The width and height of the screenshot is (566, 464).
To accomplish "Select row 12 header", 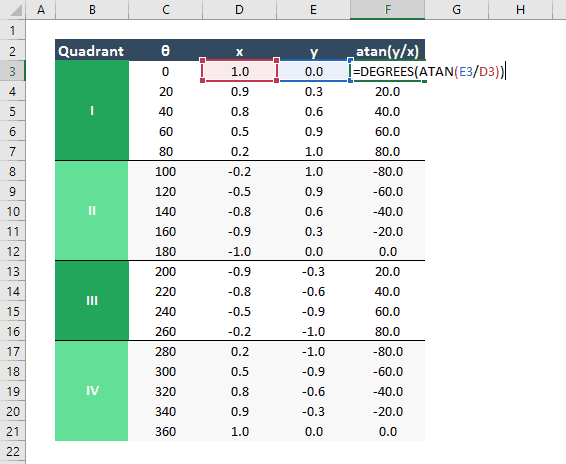I will click(13, 251).
